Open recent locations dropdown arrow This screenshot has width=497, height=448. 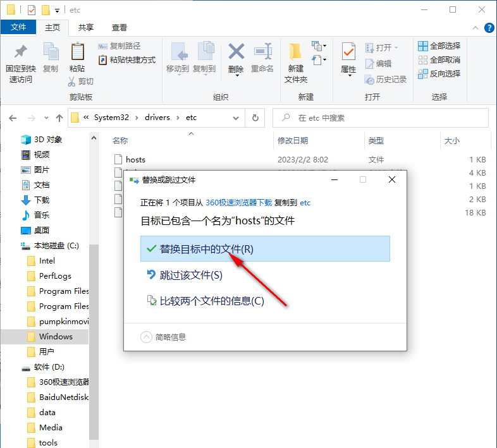coord(46,118)
